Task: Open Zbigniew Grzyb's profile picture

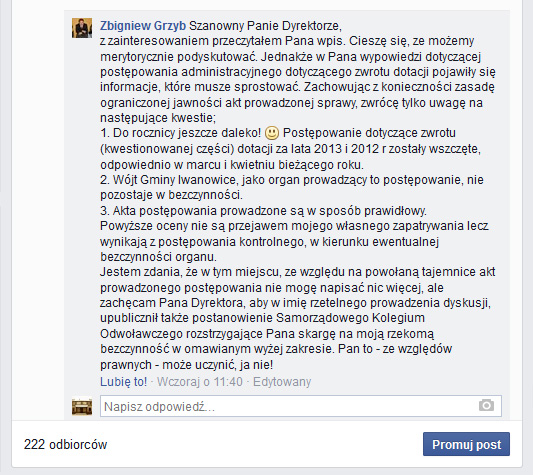Action: pyautogui.click(x=82, y=28)
